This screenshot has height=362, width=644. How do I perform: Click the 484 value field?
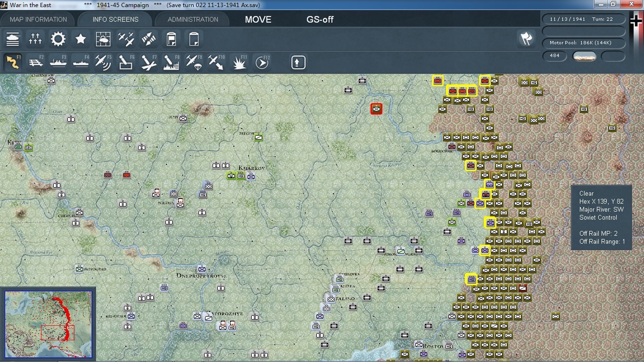(555, 56)
